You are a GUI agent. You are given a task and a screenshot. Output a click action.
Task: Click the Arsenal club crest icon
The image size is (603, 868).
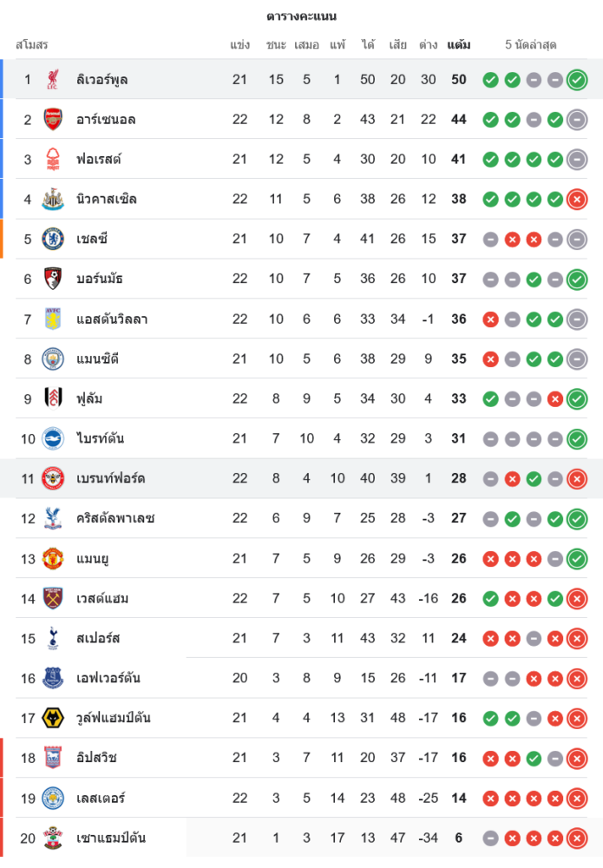tap(53, 120)
